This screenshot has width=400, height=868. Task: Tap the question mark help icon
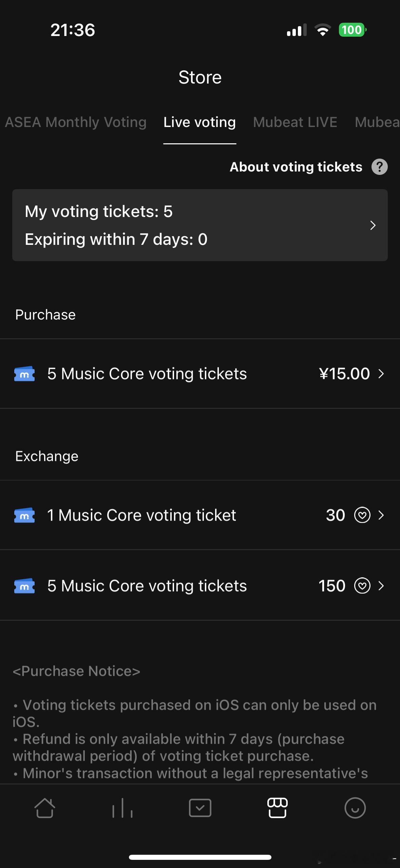[x=379, y=167]
